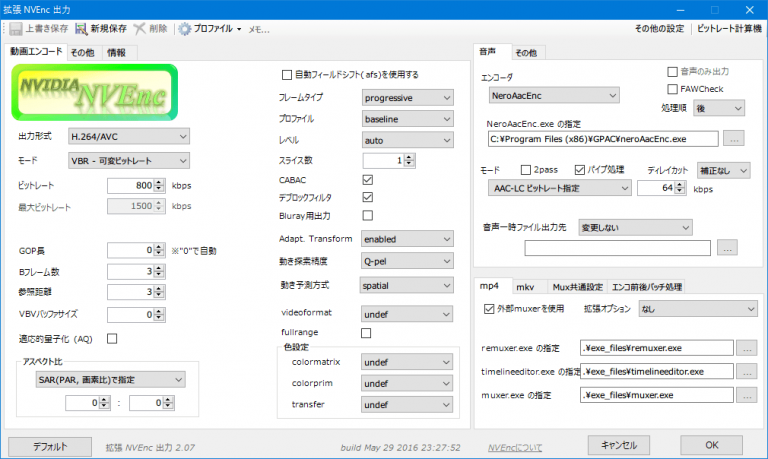Open the レベル auto dropdown
The width and height of the screenshot is (768, 459).
408,141
